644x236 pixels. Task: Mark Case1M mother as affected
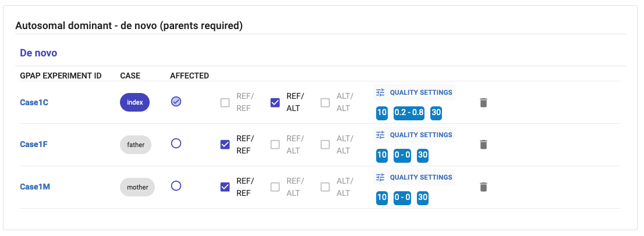click(x=176, y=186)
